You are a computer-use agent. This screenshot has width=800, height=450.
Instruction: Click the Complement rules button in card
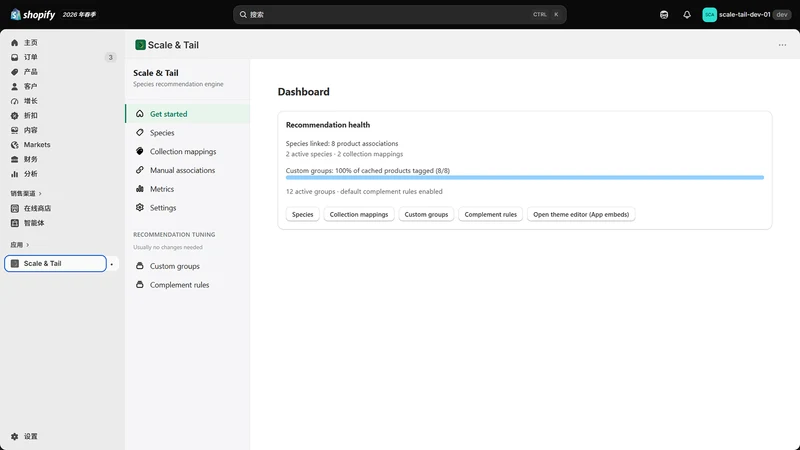(490, 214)
